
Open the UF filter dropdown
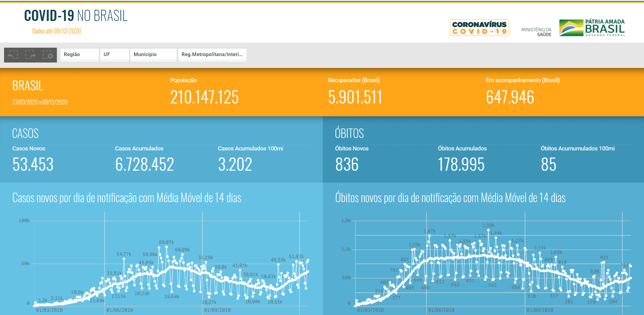114,54
